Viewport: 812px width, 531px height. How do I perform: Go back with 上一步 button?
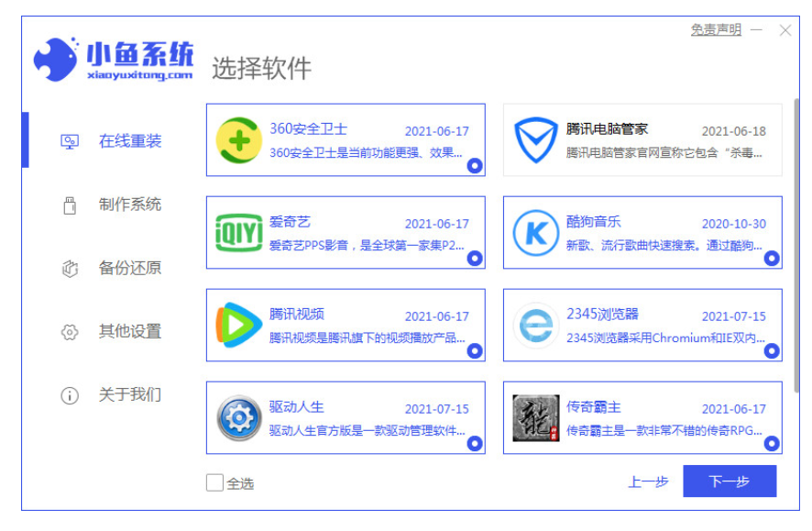(648, 481)
